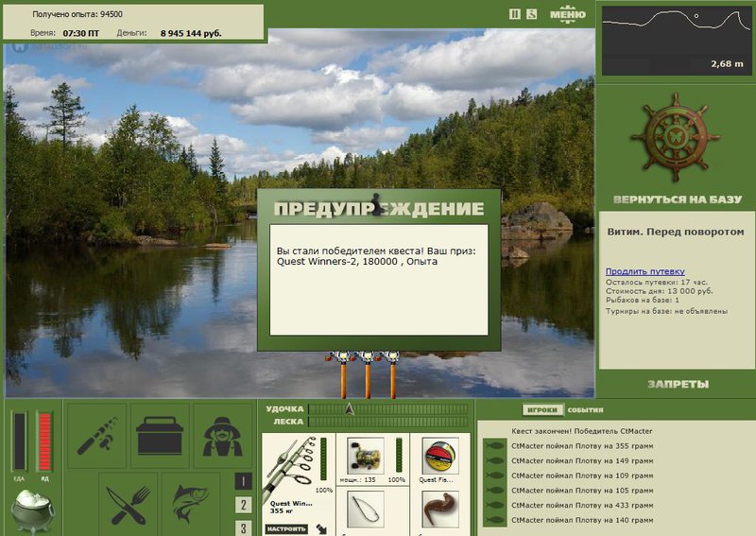The width and height of the screenshot is (756, 536).
Task: Click the cooking pot icon
Action: 32,510
